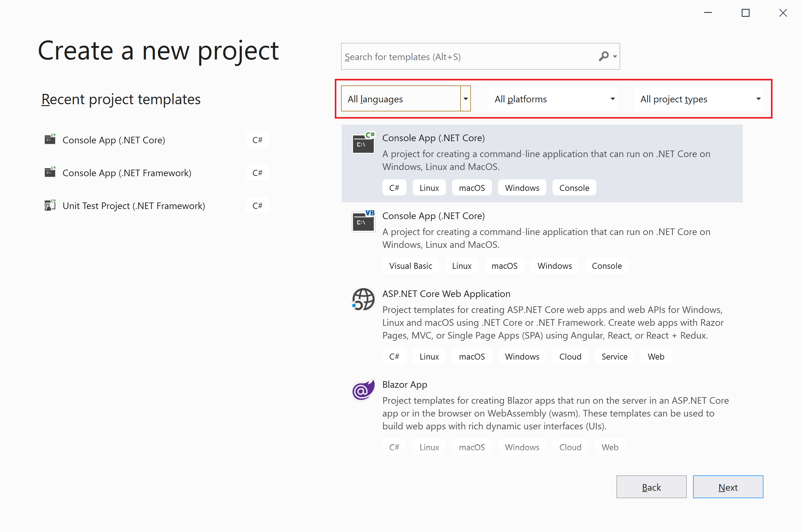Choose Blazor App from template list
Viewport: 801px width, 532px height.
click(x=404, y=384)
